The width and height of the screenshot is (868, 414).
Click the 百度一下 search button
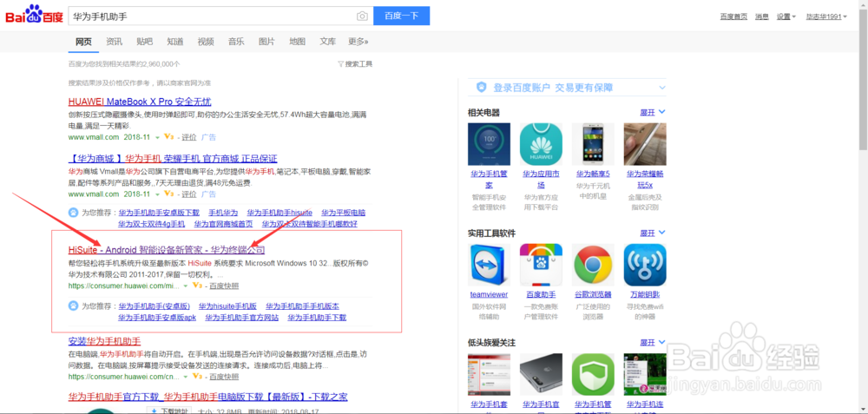[x=401, y=16]
